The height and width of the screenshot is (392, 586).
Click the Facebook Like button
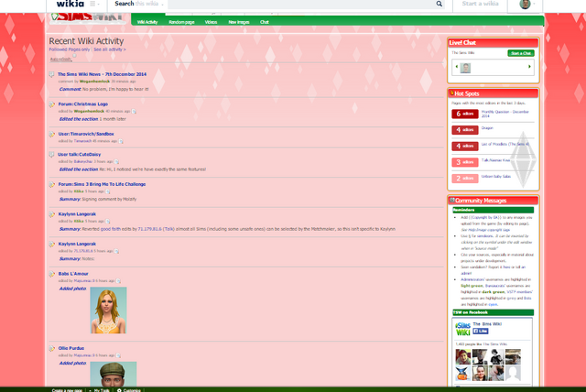tap(481, 331)
